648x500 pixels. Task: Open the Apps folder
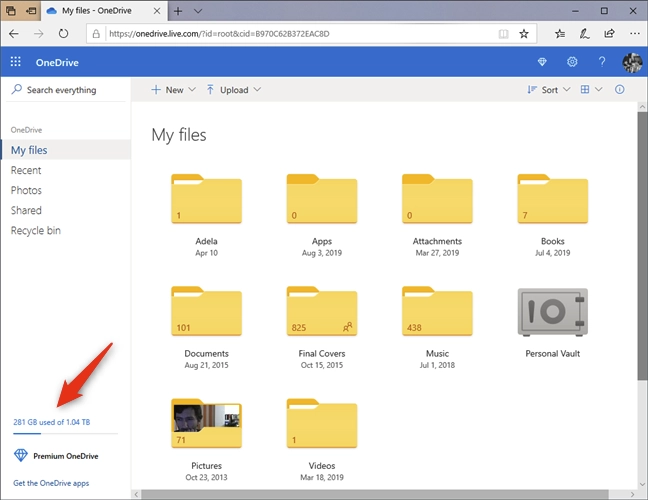(322, 199)
